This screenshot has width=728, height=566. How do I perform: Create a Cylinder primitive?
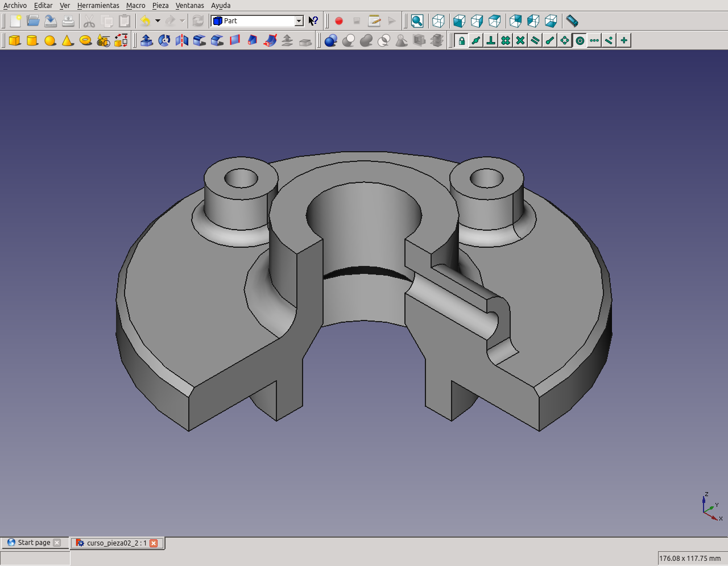pos(32,40)
